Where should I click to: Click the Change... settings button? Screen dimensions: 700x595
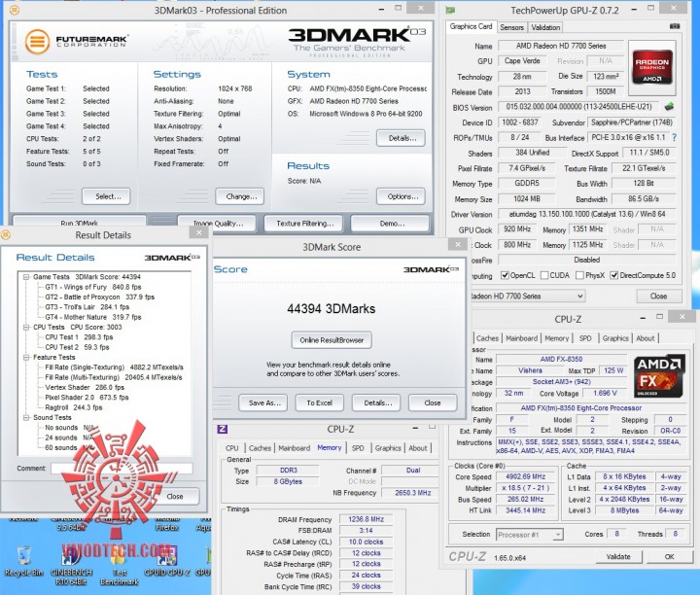pos(241,196)
